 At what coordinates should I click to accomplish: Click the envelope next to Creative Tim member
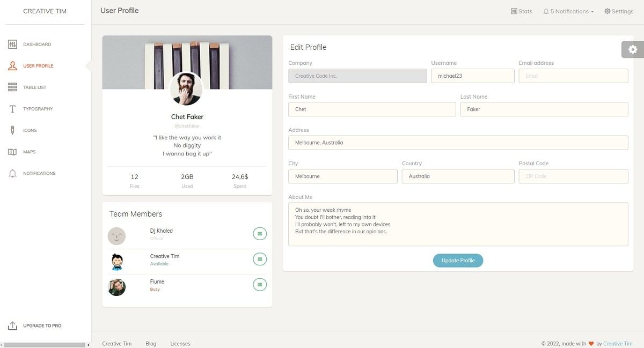pyautogui.click(x=260, y=259)
